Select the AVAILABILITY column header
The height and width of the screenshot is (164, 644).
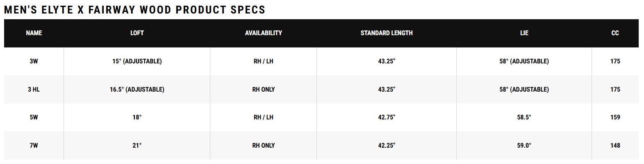coord(264,33)
